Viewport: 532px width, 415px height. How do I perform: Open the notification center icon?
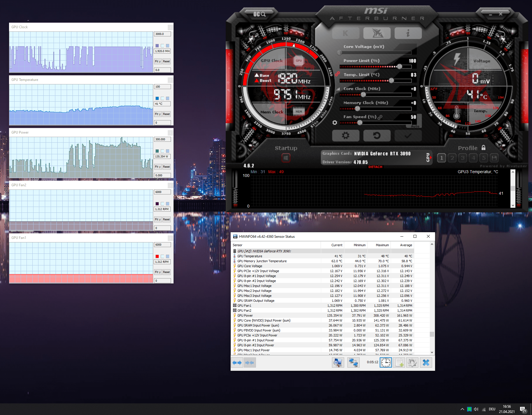[x=523, y=409]
